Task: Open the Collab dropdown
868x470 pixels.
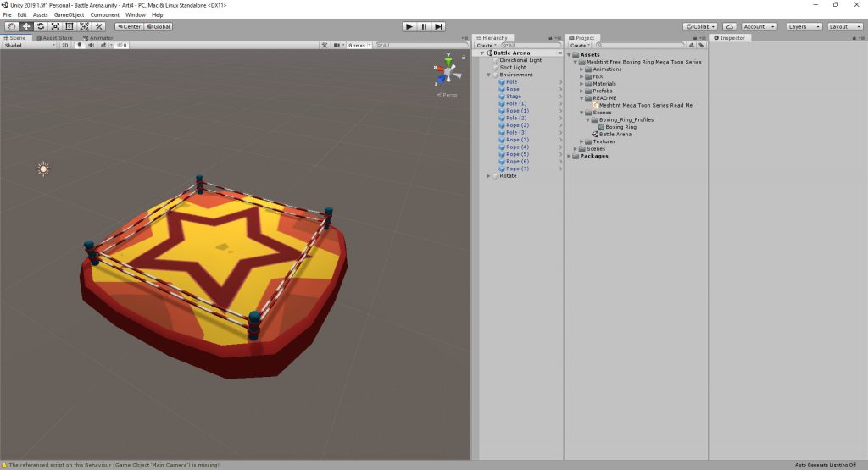Action: point(700,26)
